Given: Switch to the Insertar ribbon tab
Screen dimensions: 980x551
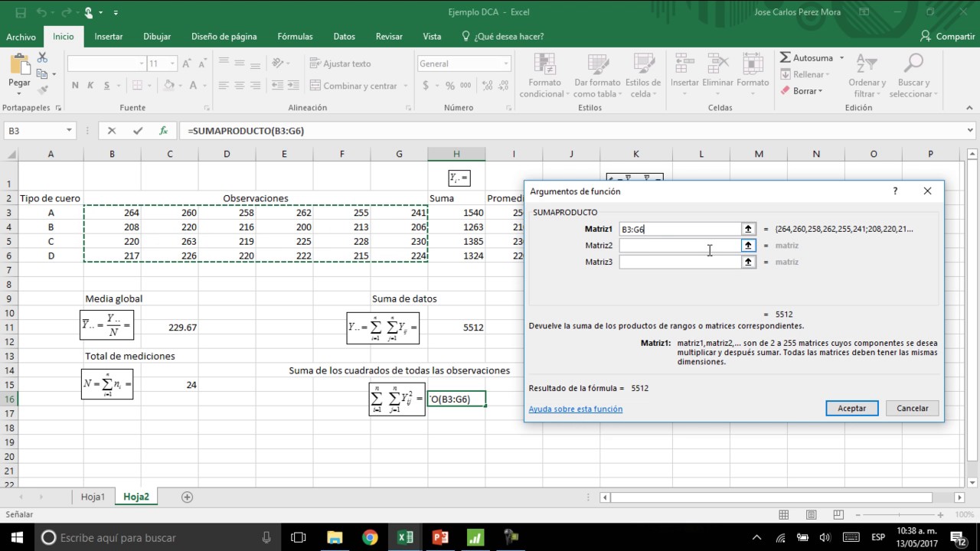Looking at the screenshot, I should coord(108,36).
